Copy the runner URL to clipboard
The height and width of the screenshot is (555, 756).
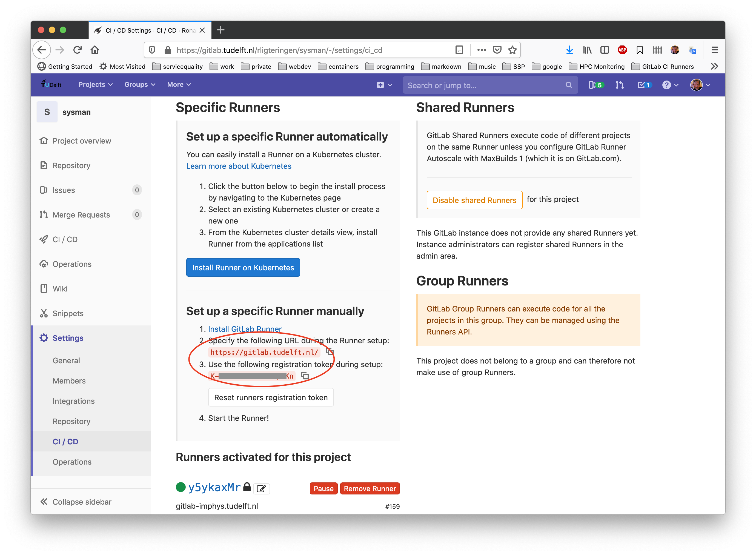330,351
